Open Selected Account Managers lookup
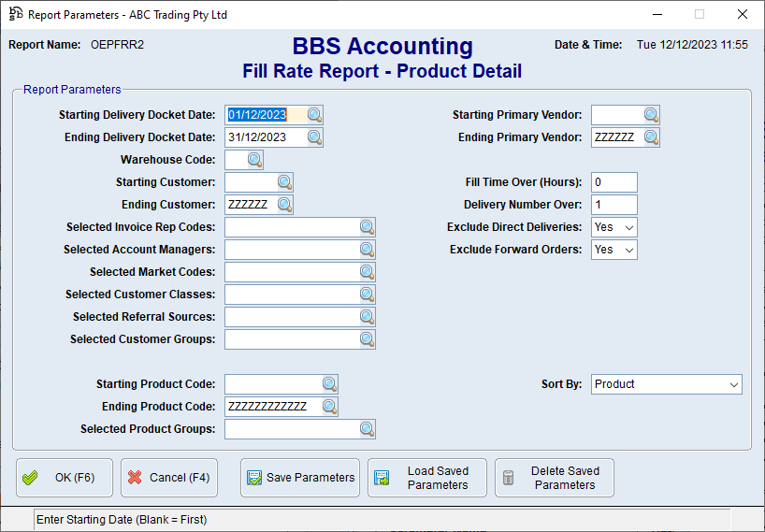 pos(367,250)
